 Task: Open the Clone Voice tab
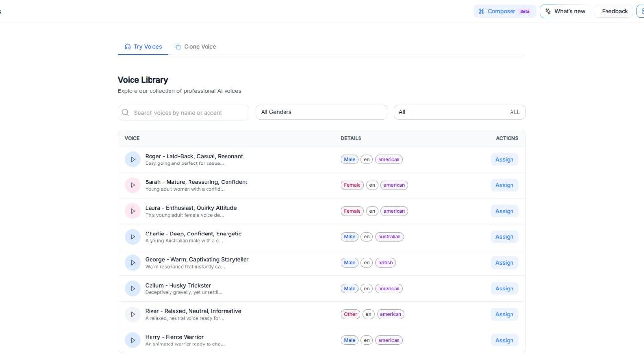pyautogui.click(x=195, y=47)
